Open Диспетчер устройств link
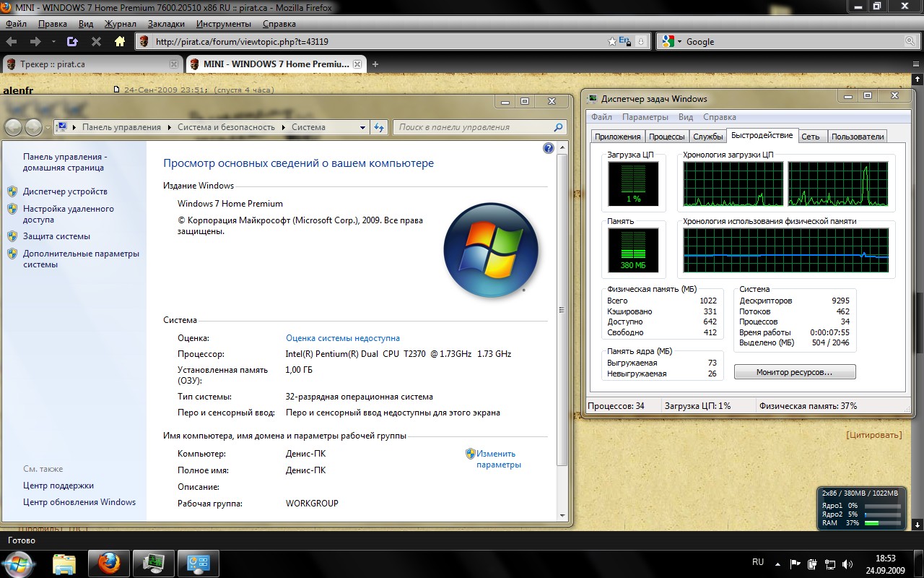Image resolution: width=924 pixels, height=578 pixels. tap(65, 191)
